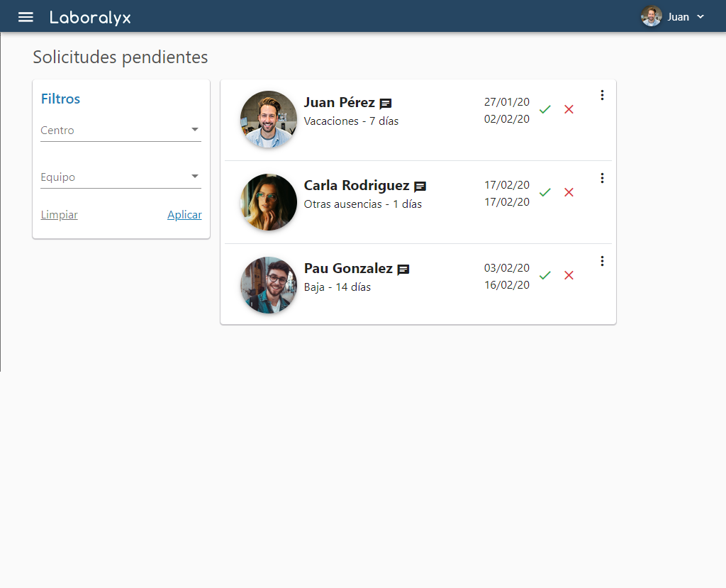Click Carla Rodriguez's profile photo
This screenshot has height=588, width=726.
pos(269,202)
